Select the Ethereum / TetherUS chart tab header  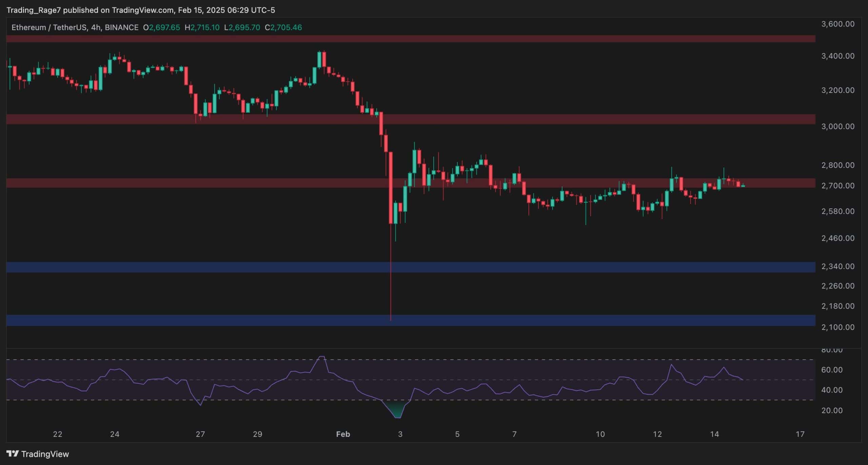tap(51, 28)
